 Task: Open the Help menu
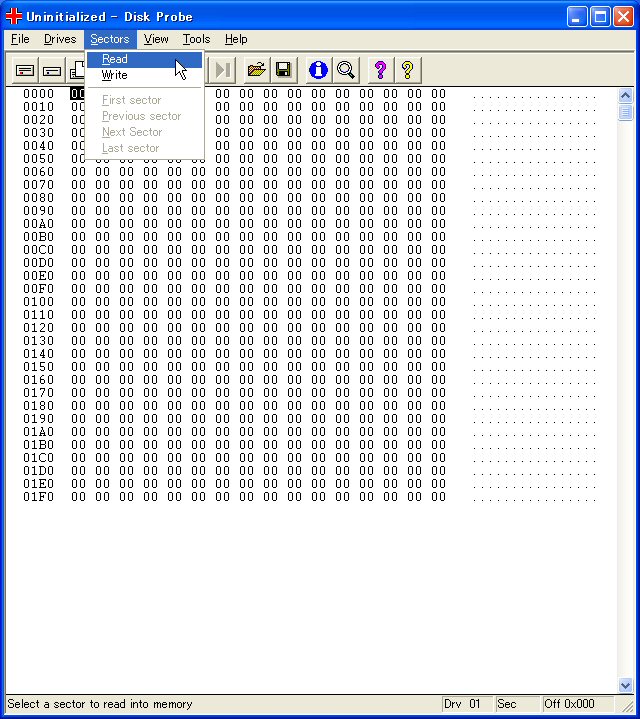[x=236, y=39]
